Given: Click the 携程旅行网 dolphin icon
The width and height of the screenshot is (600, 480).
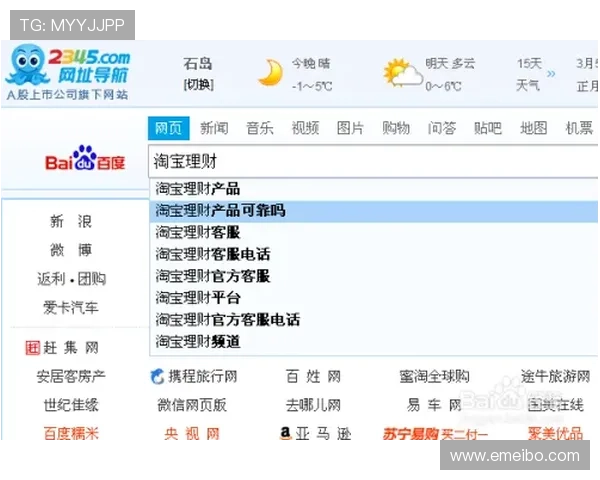Looking at the screenshot, I should 157,377.
